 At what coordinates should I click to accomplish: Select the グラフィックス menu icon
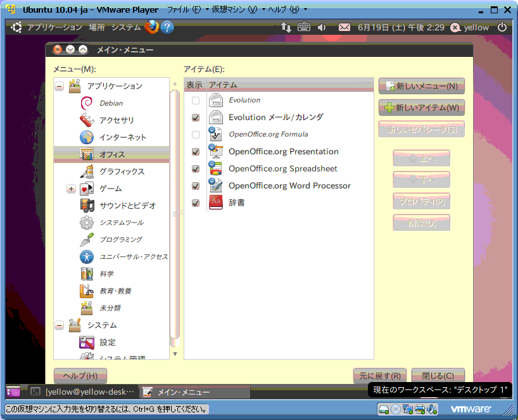(x=88, y=171)
